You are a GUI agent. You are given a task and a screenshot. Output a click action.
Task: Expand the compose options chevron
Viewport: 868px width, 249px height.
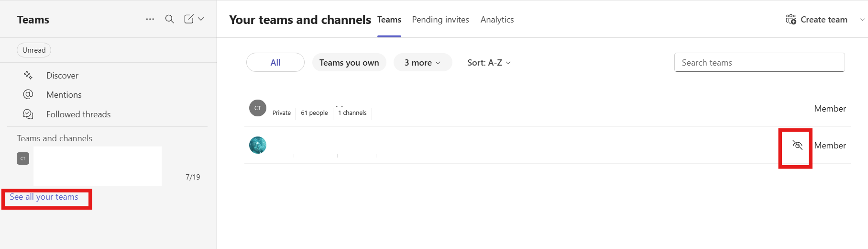201,19
